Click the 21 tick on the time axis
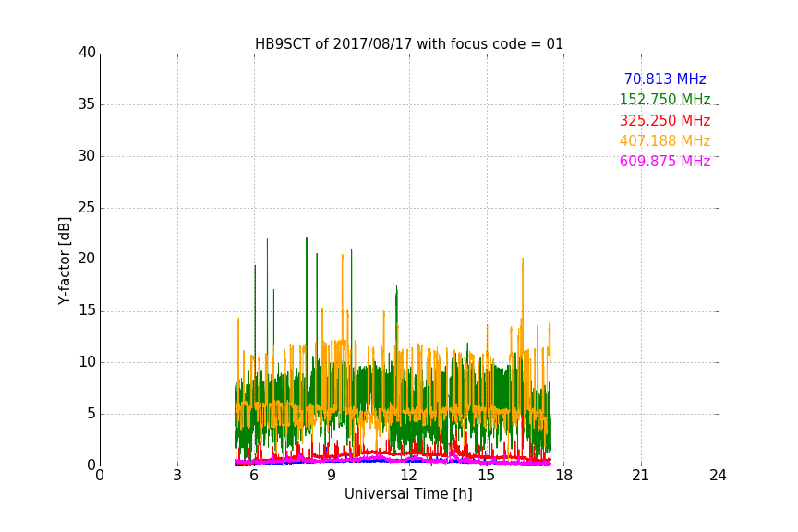The height and width of the screenshot is (532, 798). tap(641, 476)
